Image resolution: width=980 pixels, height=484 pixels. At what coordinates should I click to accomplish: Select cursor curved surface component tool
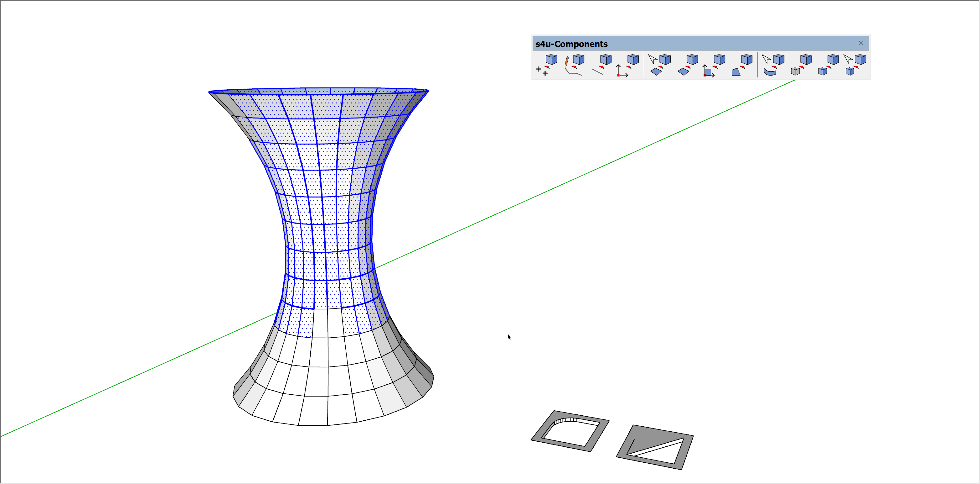point(774,65)
